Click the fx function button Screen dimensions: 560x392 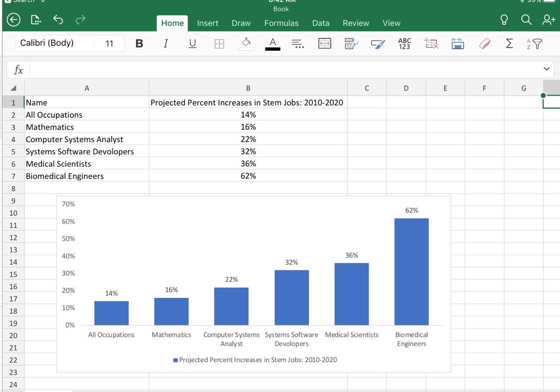[x=19, y=70]
